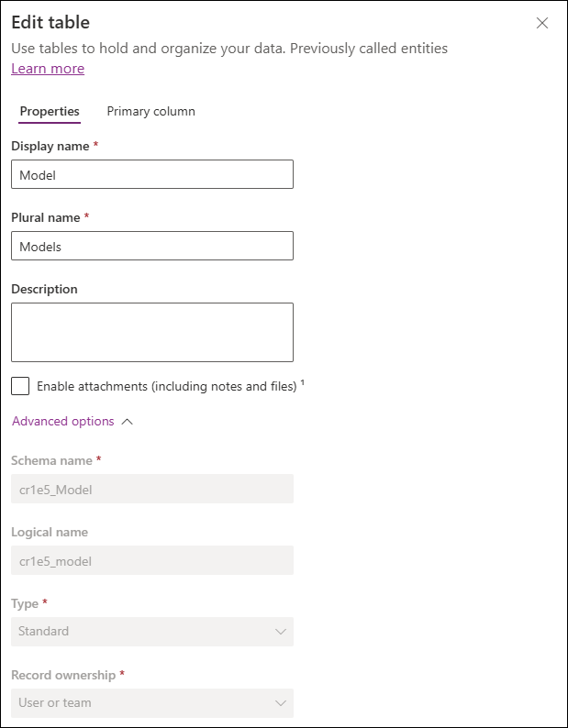Click into the Display name field

pyautogui.click(x=152, y=174)
